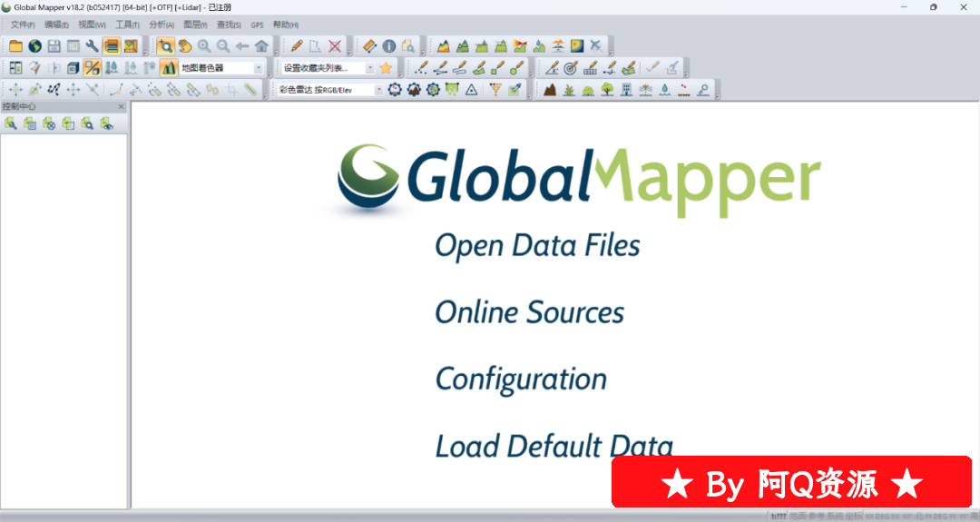Open the 分析(A) menu

point(162,25)
